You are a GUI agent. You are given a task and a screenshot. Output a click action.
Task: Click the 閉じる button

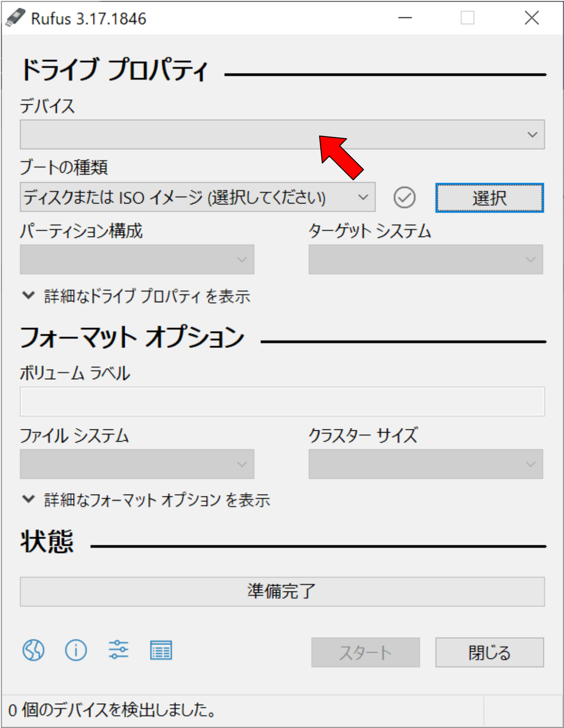(x=490, y=652)
